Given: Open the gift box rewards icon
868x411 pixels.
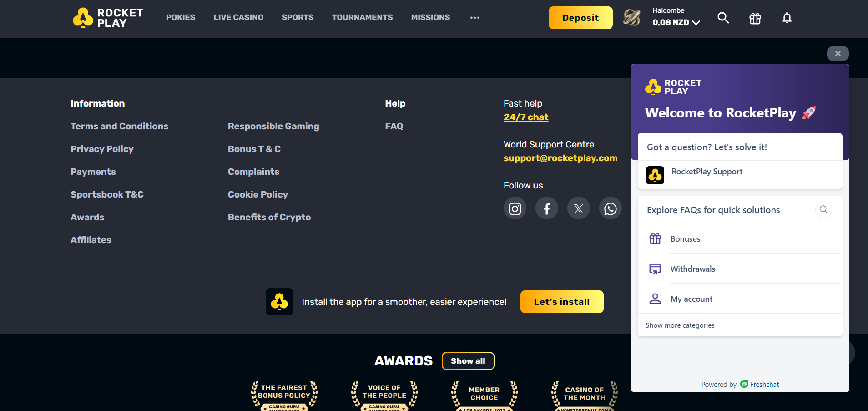Looking at the screenshot, I should (755, 18).
